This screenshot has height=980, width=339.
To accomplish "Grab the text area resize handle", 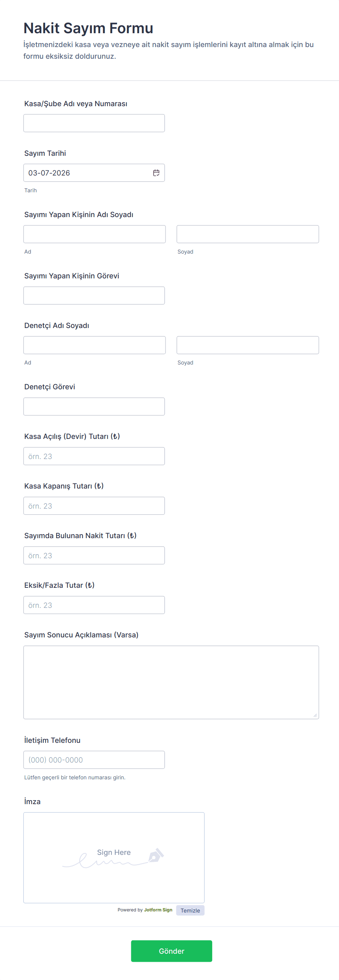I will pos(315,715).
